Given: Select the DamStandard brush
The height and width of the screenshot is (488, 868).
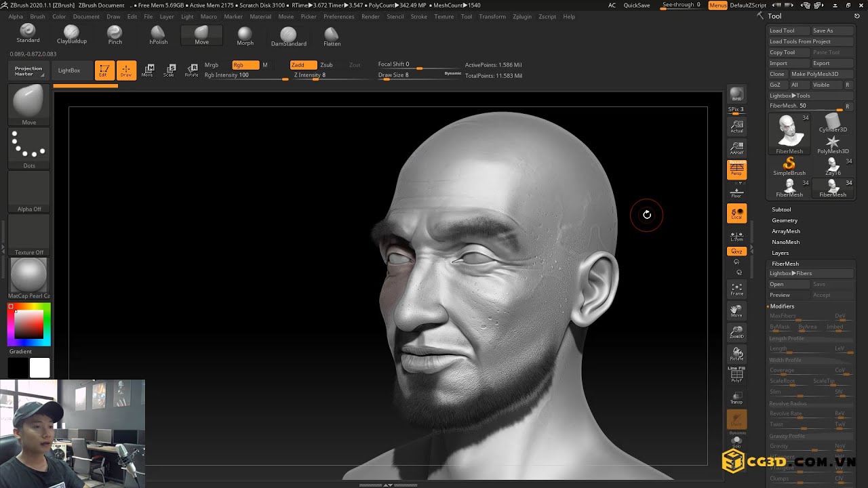Looking at the screenshot, I should point(288,36).
